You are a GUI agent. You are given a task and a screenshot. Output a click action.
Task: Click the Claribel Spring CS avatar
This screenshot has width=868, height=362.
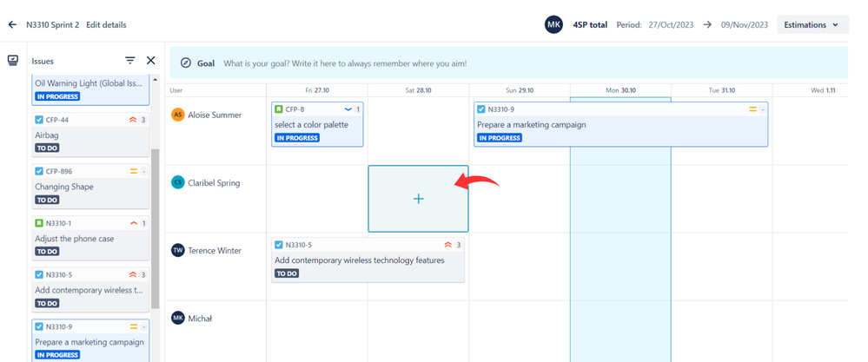(178, 183)
